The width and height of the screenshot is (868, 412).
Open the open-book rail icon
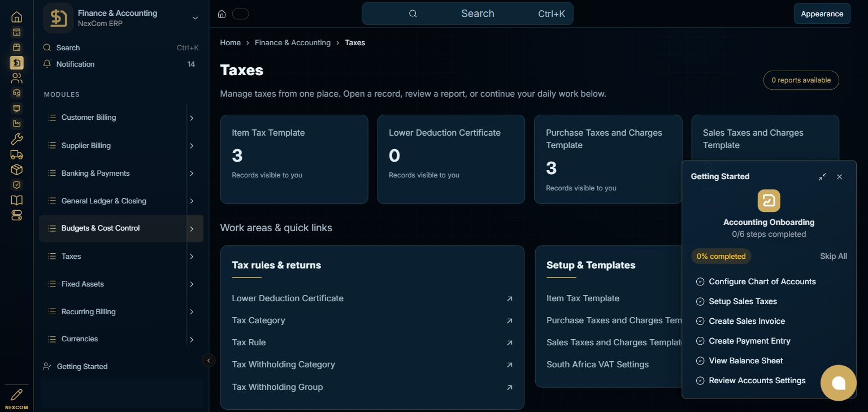pyautogui.click(x=16, y=200)
